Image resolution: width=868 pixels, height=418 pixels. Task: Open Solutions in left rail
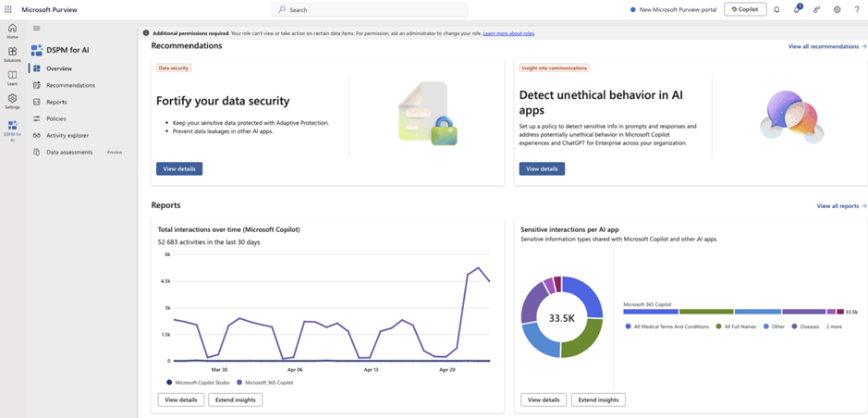[x=12, y=55]
